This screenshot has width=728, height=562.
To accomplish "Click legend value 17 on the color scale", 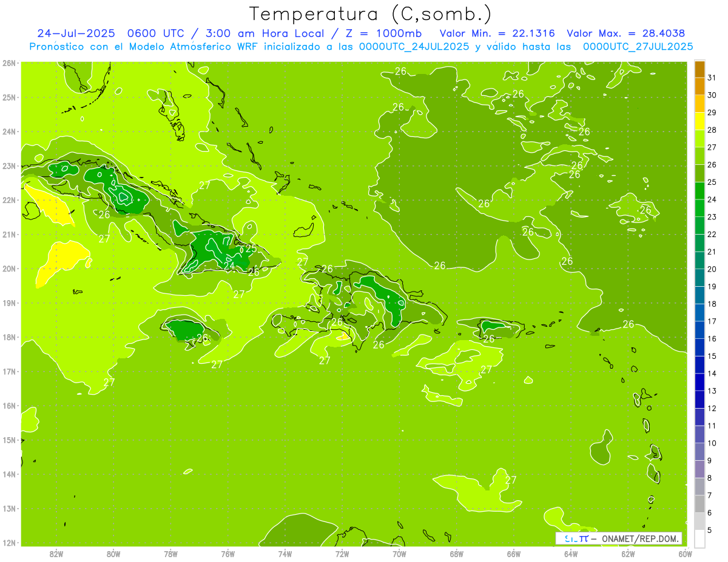I will point(712,321).
